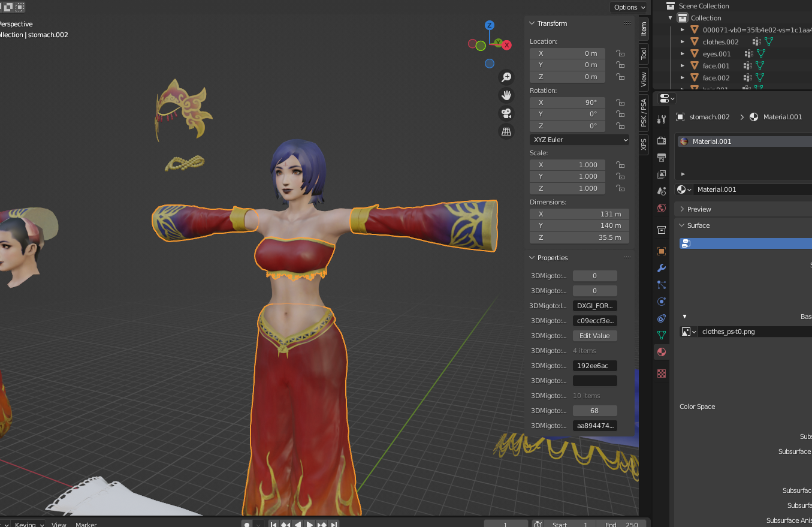Screen dimensions: 812x527
Task: Collapse the Properties panel in sidebar
Action: point(532,258)
